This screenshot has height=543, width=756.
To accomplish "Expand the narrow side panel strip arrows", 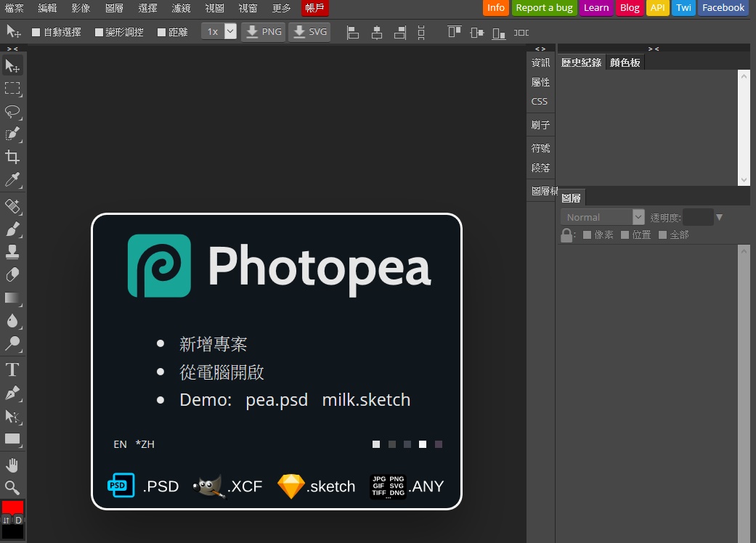I will 540,49.
